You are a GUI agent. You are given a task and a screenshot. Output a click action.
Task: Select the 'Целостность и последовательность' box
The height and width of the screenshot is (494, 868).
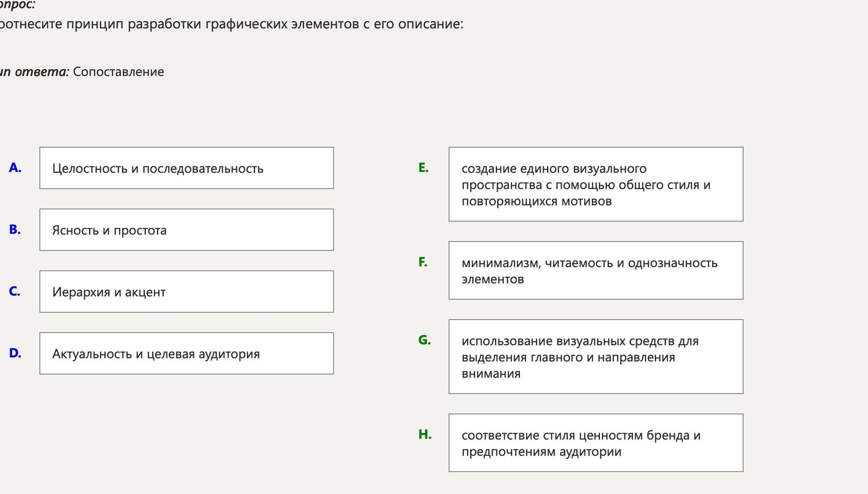tap(186, 168)
